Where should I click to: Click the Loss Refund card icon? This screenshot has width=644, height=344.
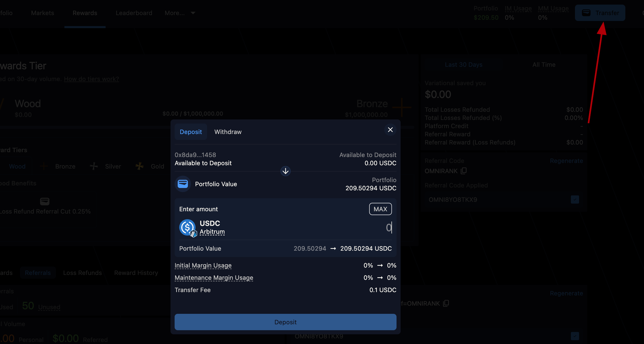tap(45, 201)
